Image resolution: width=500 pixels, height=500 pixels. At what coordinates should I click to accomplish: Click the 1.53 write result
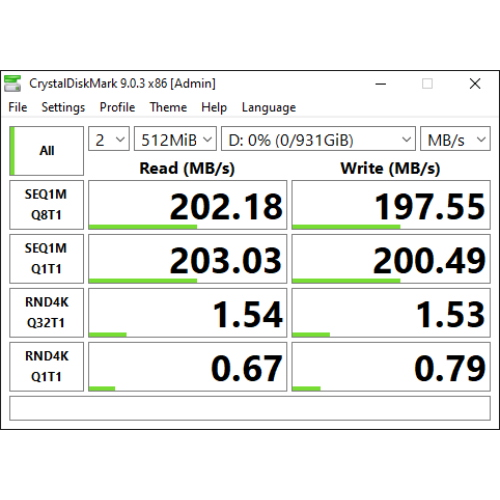[x=391, y=313]
